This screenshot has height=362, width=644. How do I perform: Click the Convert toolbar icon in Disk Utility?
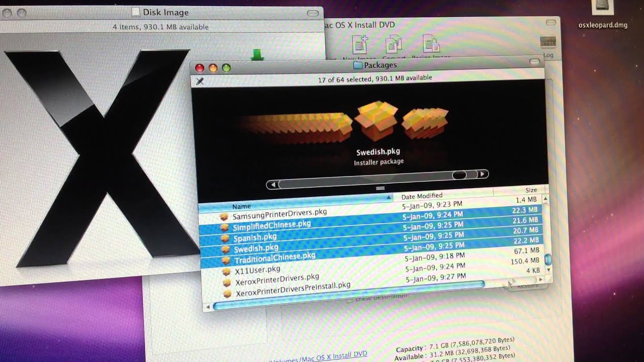tap(393, 44)
